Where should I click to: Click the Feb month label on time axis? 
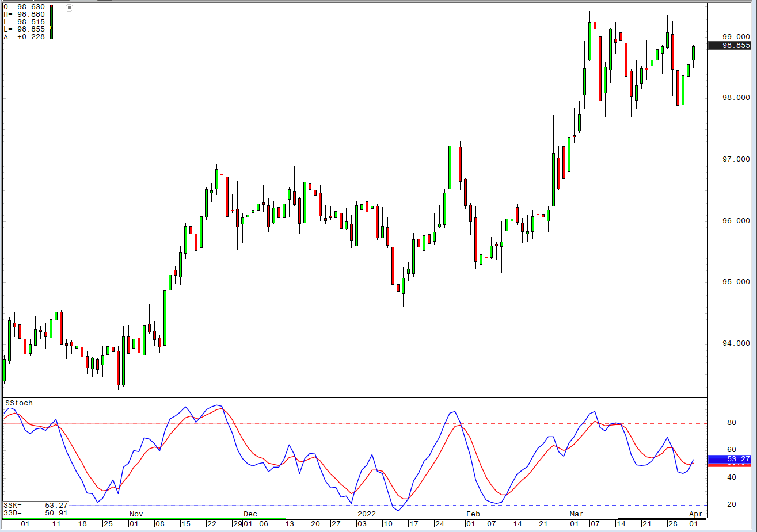coord(473,514)
